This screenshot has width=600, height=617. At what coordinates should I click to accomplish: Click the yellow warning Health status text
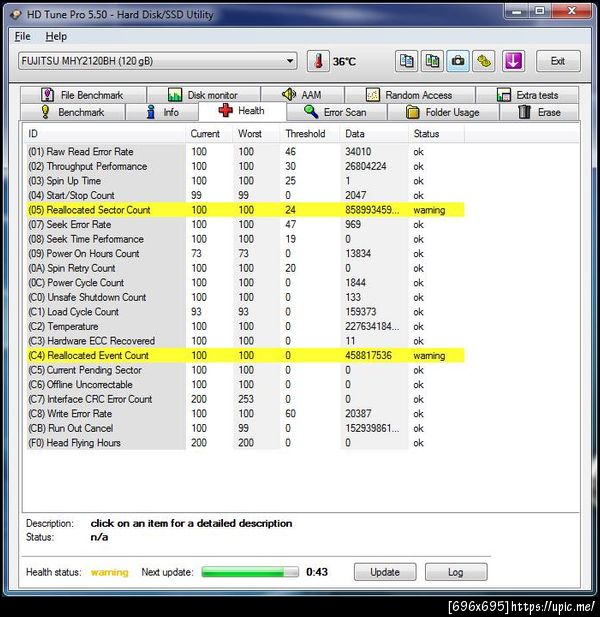pyautogui.click(x=109, y=572)
